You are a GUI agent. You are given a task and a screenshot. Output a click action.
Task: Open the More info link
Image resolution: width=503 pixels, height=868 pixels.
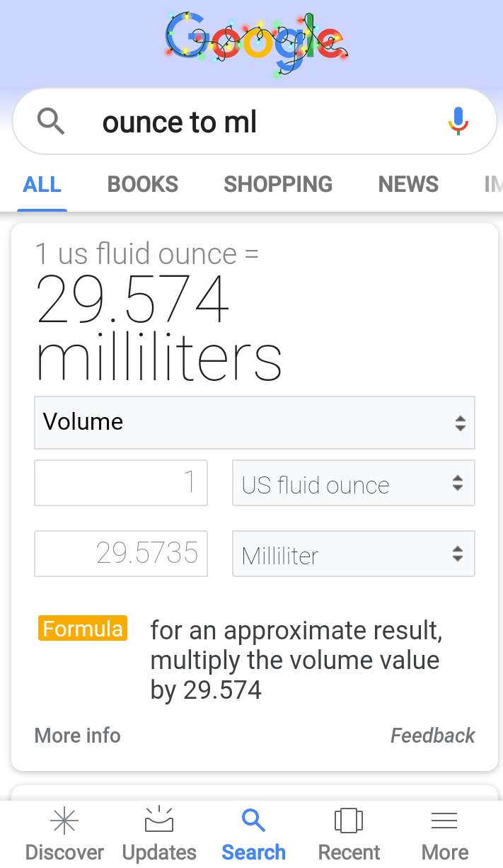[x=78, y=736]
